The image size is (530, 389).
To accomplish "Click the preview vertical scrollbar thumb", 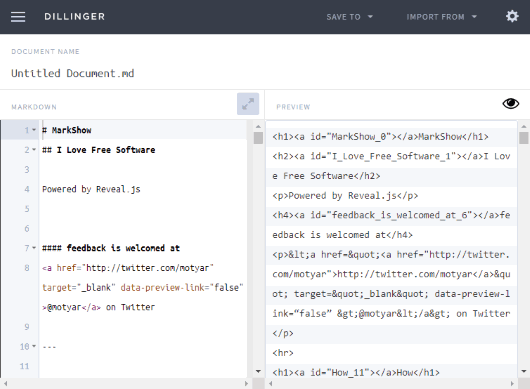I will click(x=524, y=138).
